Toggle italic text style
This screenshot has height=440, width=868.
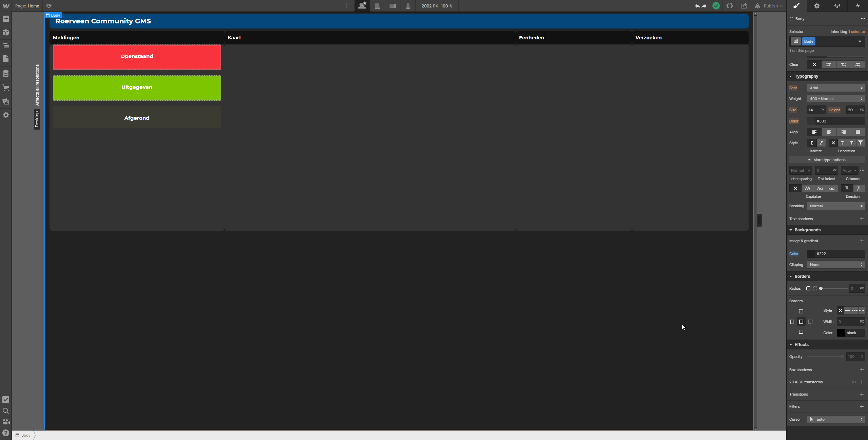coord(821,143)
